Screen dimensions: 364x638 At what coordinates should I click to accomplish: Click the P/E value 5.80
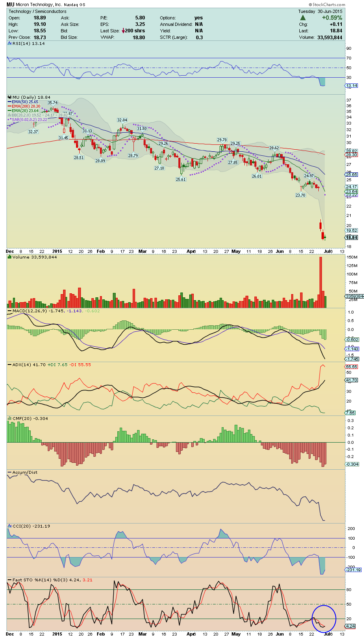140,18
